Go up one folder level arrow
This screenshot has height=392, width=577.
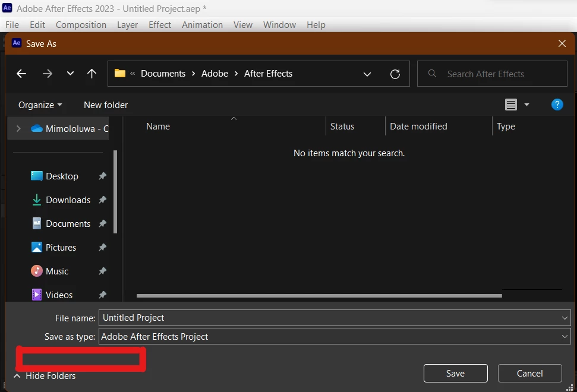pos(92,74)
